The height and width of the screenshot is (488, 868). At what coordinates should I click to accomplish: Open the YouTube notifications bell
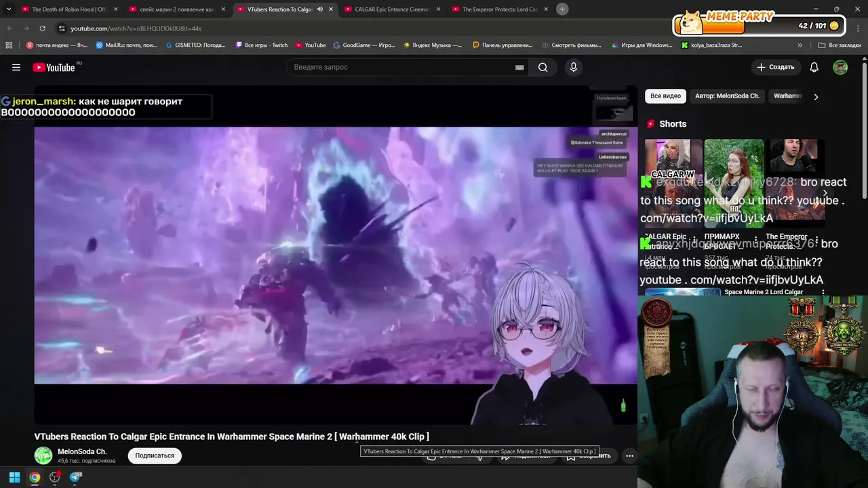point(814,67)
